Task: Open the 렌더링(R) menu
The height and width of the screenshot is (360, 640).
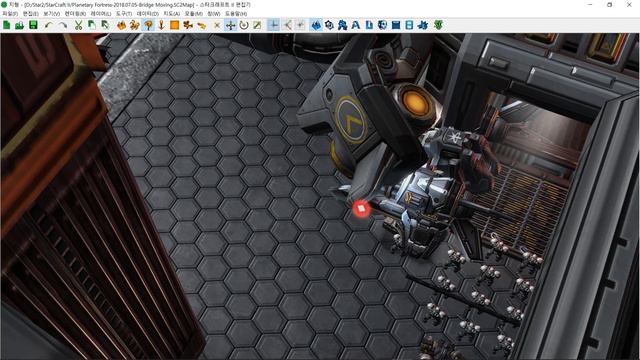Action: (x=76, y=13)
